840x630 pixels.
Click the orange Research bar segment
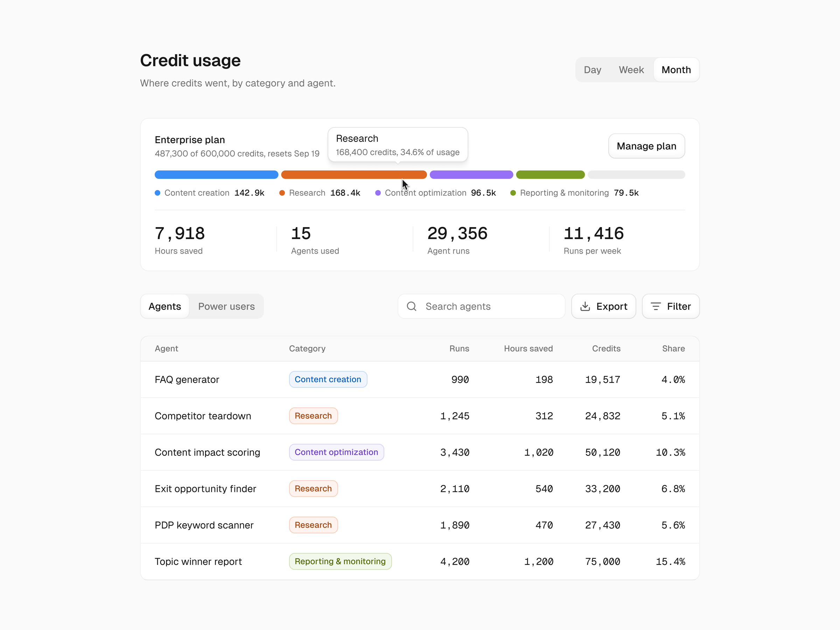[x=354, y=175]
